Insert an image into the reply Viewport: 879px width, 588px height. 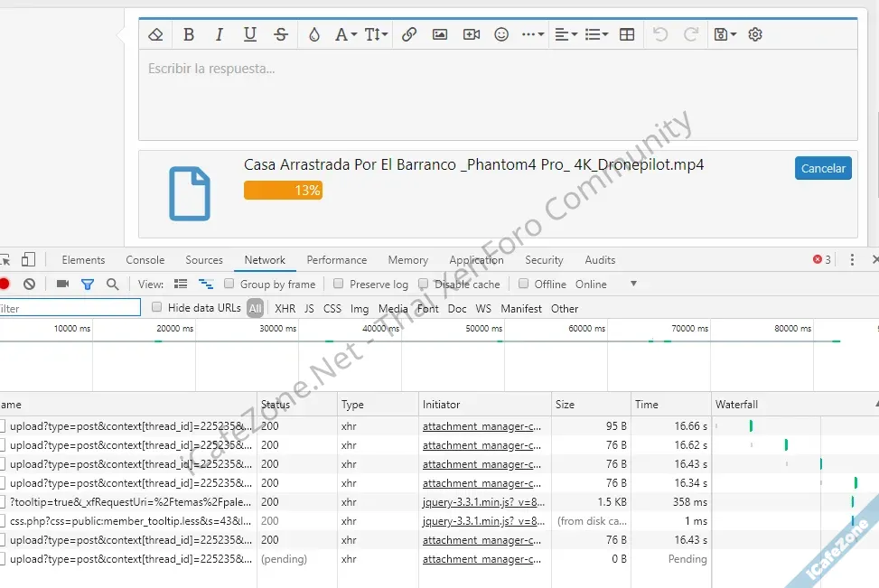[x=440, y=34]
